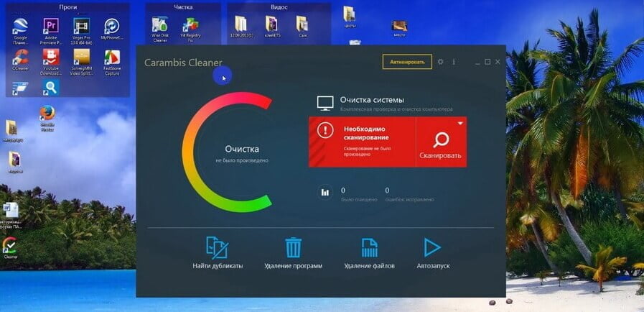Open the Удаление файлов shredder icon

click(369, 248)
